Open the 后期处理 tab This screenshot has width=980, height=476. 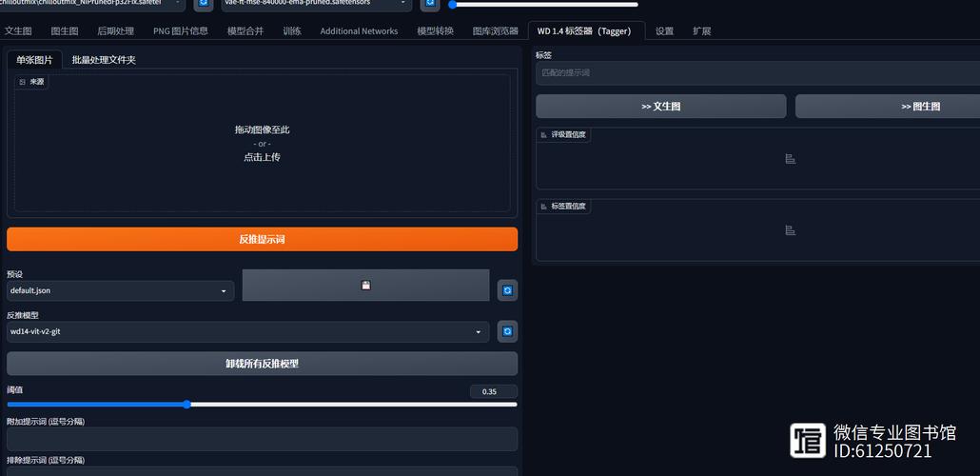[116, 30]
